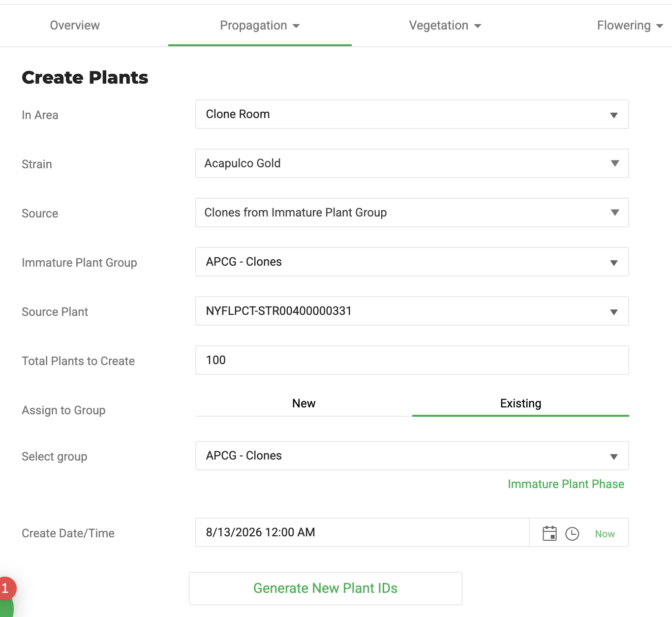Select Existing for Assign to Group

click(520, 403)
